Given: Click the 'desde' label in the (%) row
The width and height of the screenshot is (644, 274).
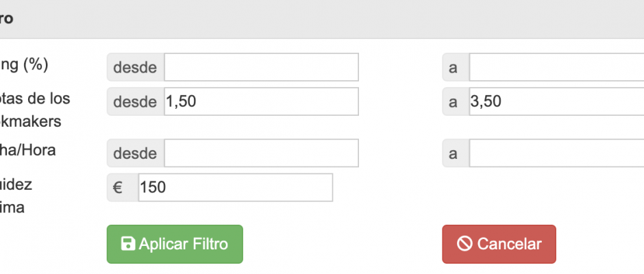Looking at the screenshot, I should tap(136, 67).
